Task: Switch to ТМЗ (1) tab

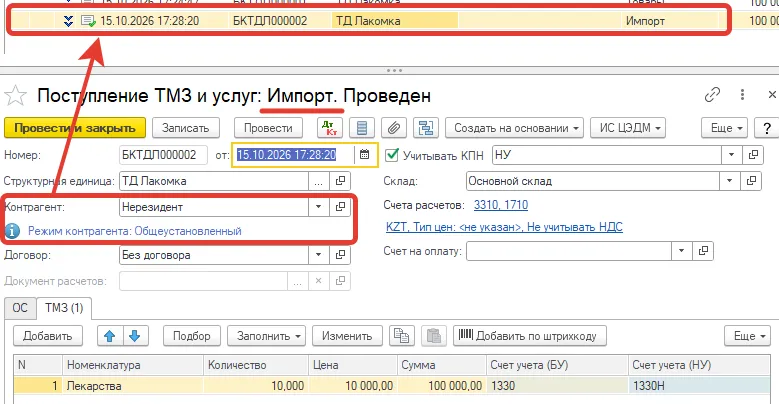Action: click(x=64, y=308)
